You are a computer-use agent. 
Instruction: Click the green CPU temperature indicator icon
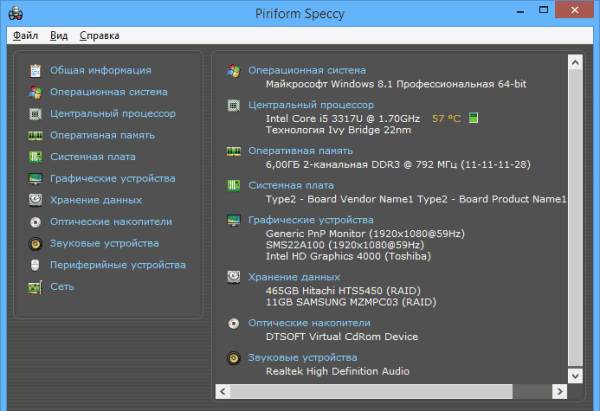point(473,118)
